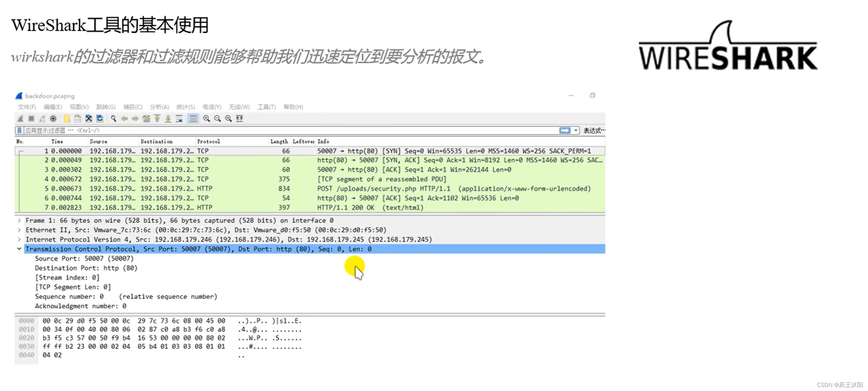Open the 统计(S) menu
The image size is (868, 391).
[185, 107]
